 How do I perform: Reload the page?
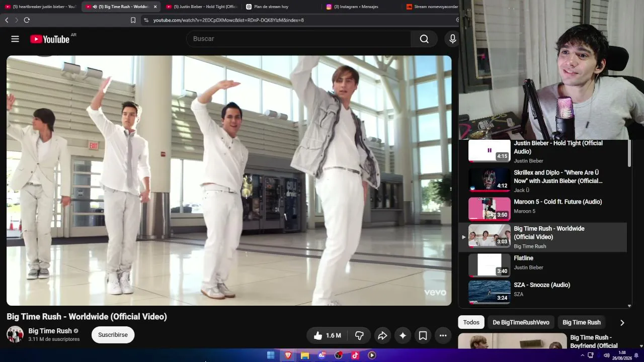coord(27,20)
